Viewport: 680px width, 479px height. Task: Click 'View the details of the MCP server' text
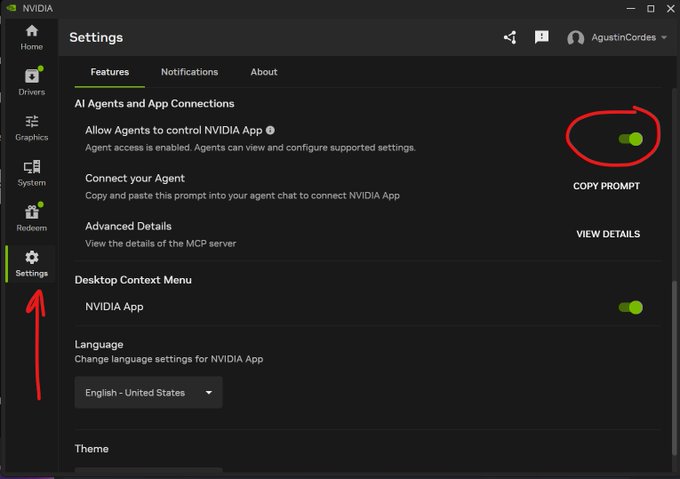pos(160,244)
